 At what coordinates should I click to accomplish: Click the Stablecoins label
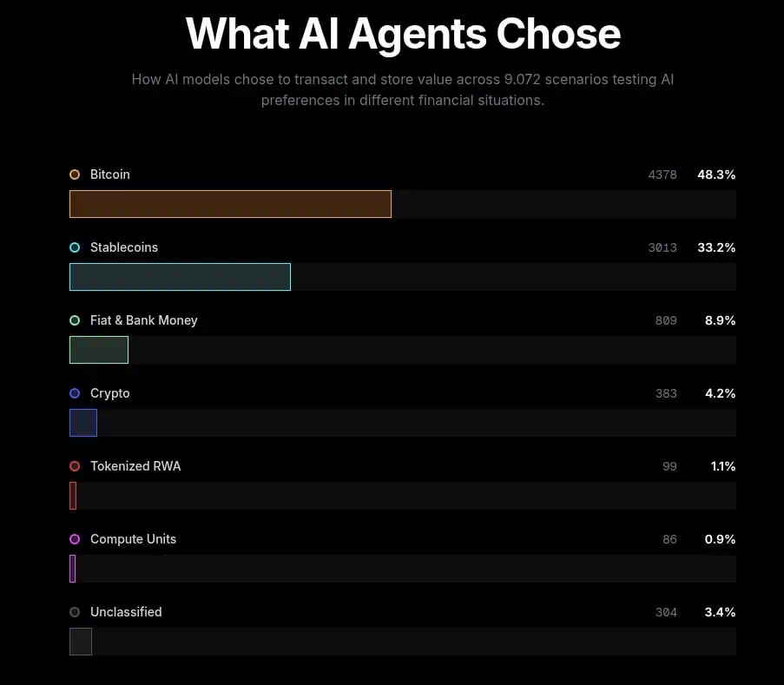[124, 247]
